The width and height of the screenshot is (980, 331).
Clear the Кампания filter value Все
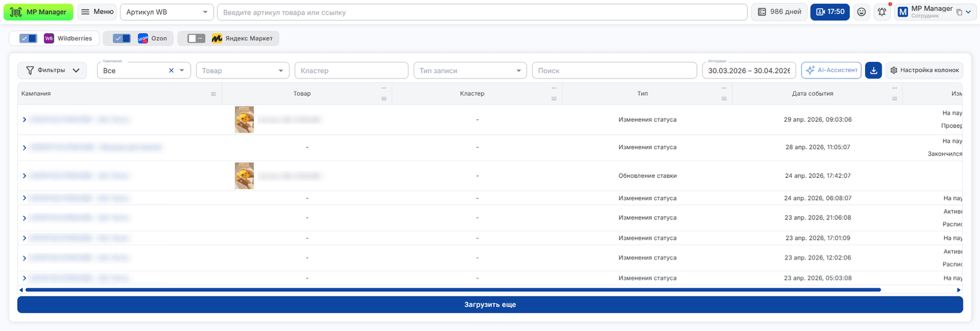[171, 71]
